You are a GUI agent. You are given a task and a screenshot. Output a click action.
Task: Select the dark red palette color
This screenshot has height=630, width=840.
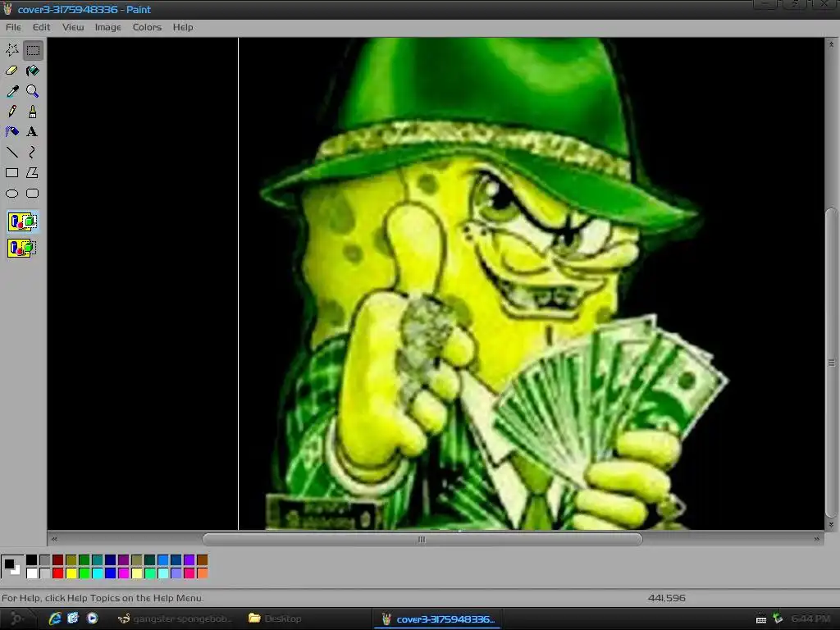58,559
